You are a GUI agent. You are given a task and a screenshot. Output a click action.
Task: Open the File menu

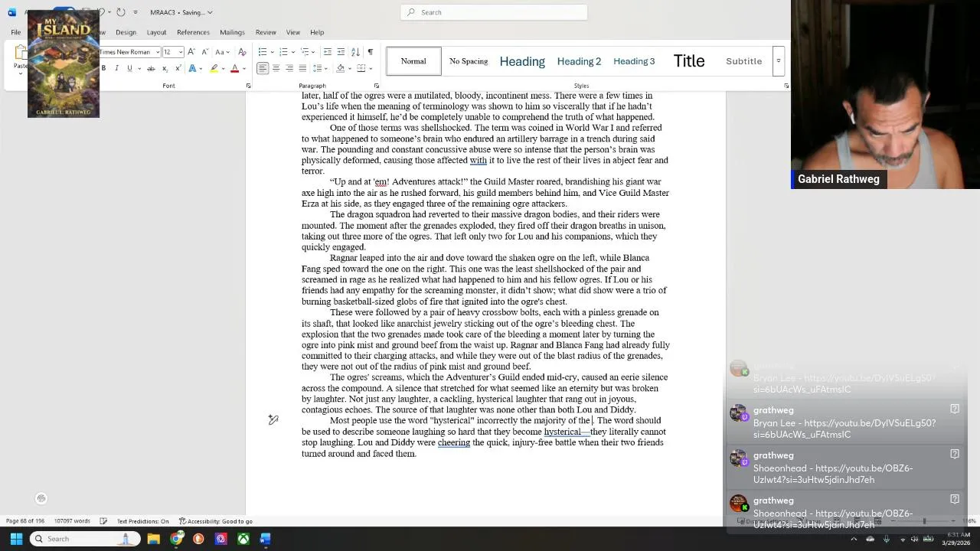pyautogui.click(x=15, y=32)
